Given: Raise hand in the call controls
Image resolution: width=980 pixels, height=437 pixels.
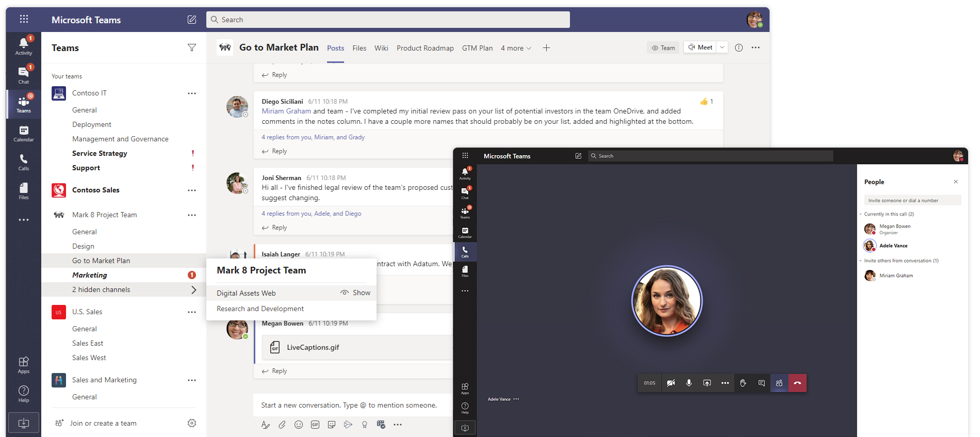Looking at the screenshot, I should pos(743,383).
